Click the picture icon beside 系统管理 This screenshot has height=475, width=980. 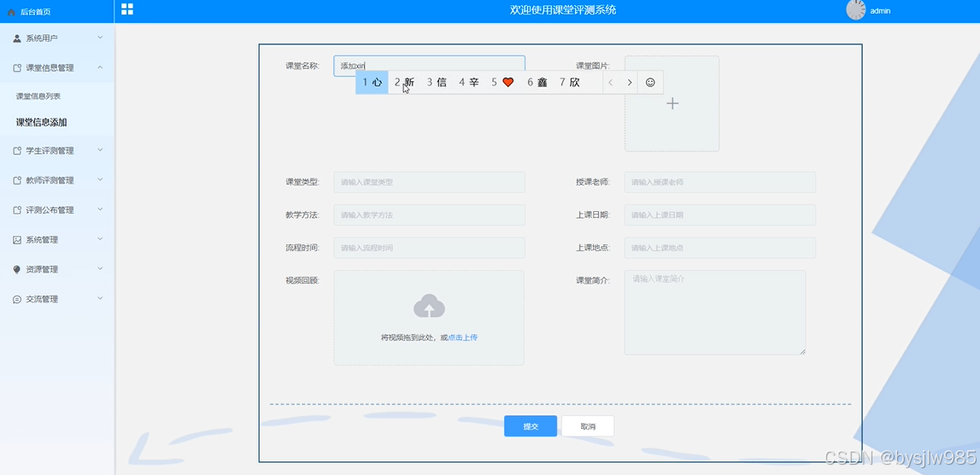coord(17,239)
